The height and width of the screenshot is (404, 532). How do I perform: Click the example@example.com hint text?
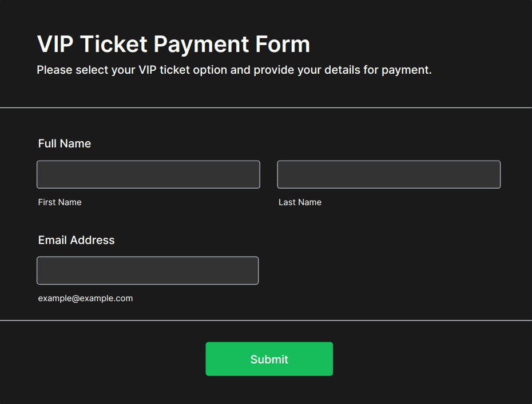(85, 298)
